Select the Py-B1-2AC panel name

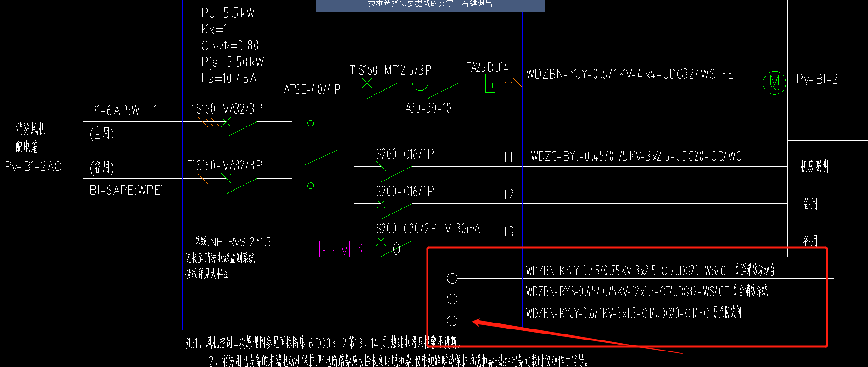[x=33, y=166]
